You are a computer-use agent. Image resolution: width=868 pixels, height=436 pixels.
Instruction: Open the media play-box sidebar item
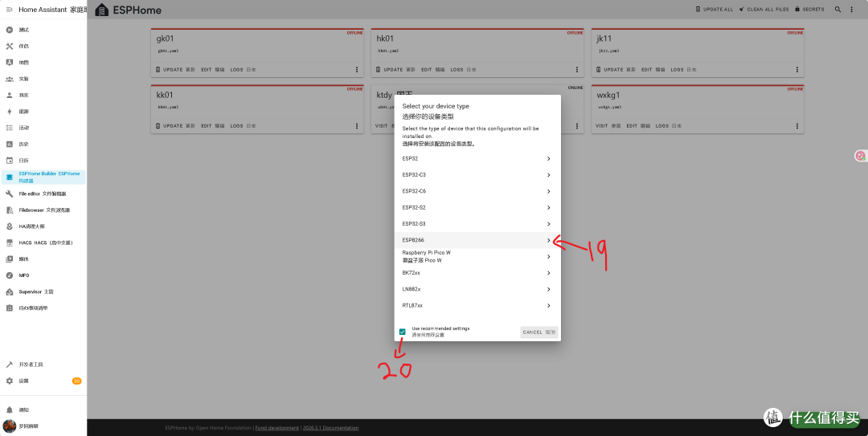point(43,259)
